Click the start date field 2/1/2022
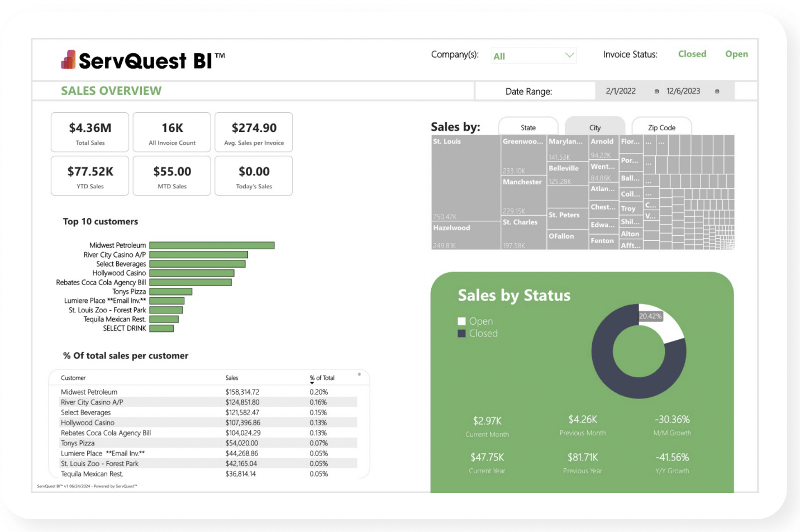 [x=621, y=92]
